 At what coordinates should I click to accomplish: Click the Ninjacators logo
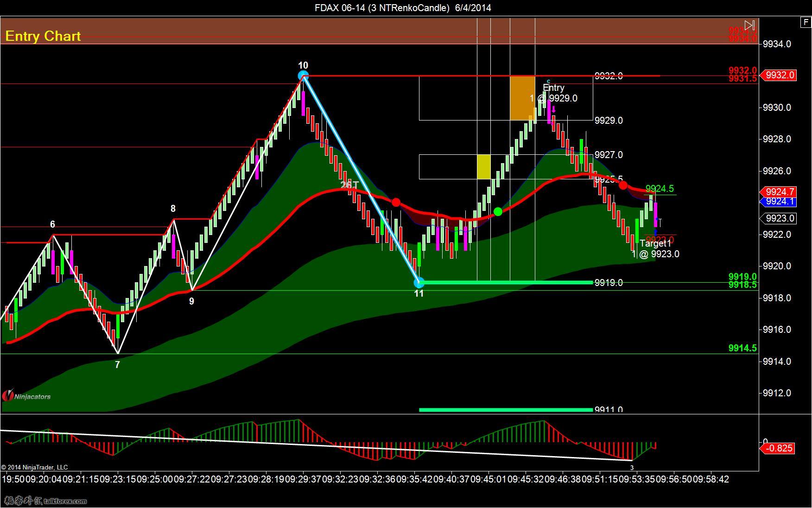coord(26,396)
